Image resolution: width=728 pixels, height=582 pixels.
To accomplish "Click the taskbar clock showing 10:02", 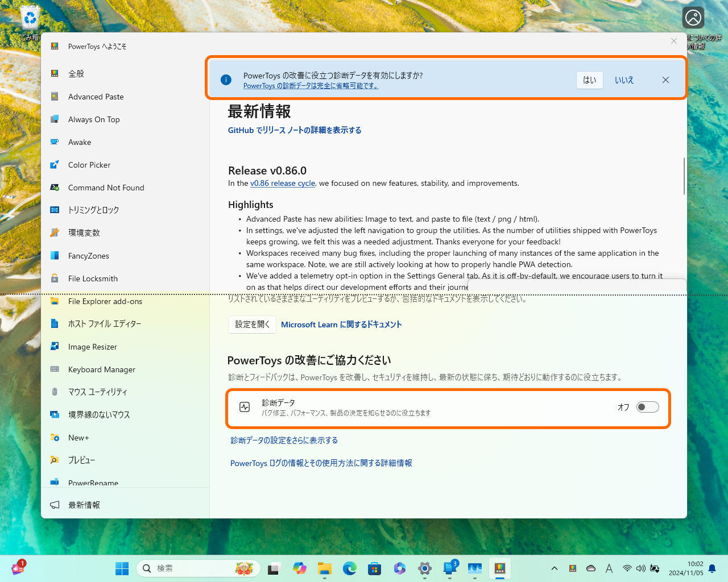I will tap(686, 568).
